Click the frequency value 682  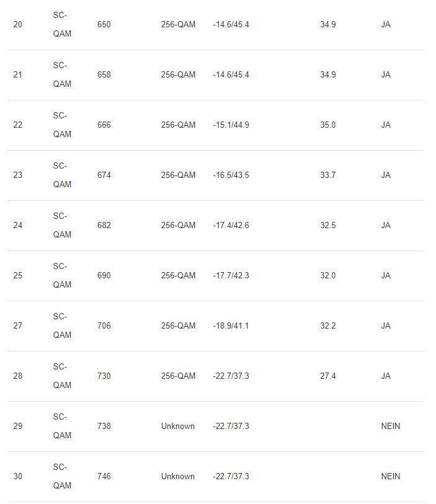click(104, 225)
